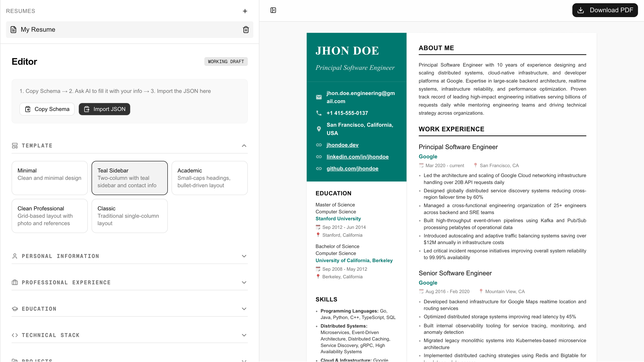644x362 pixels.
Task: Click the phone icon in teal sidebar
Action: (x=319, y=113)
